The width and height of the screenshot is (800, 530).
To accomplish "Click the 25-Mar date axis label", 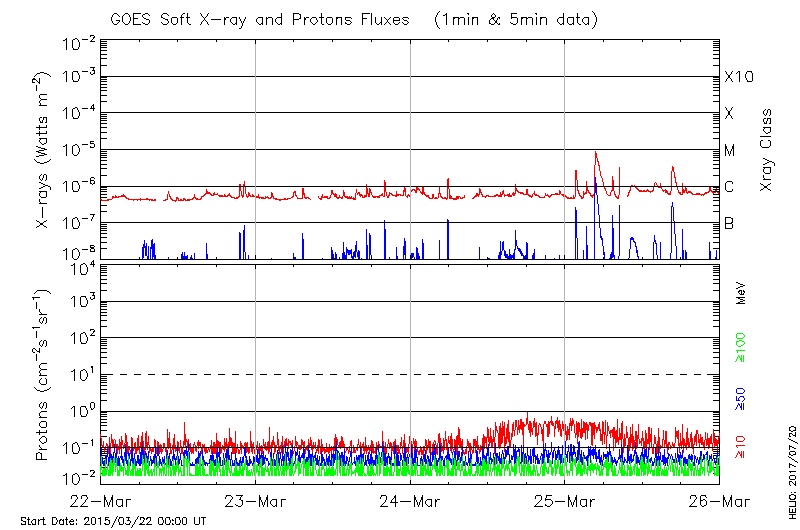I will pyautogui.click(x=565, y=499).
